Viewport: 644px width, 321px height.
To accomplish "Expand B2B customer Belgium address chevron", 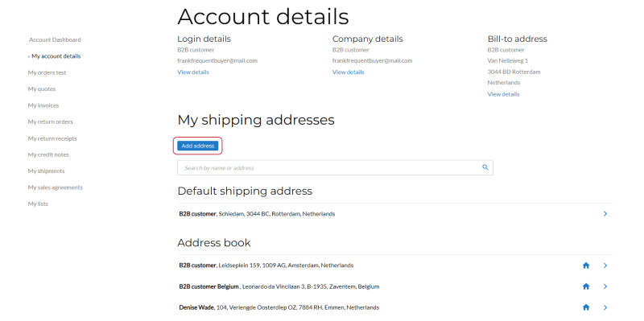I will 605,286.
